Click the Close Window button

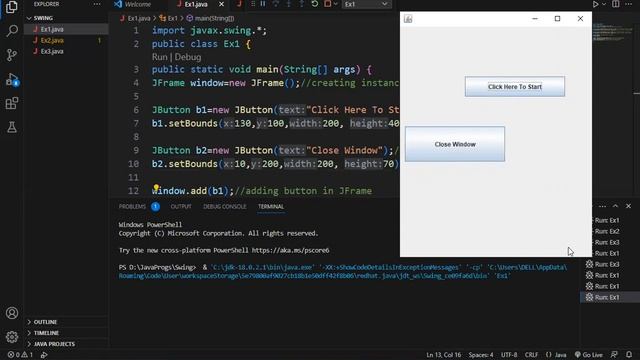coord(455,144)
